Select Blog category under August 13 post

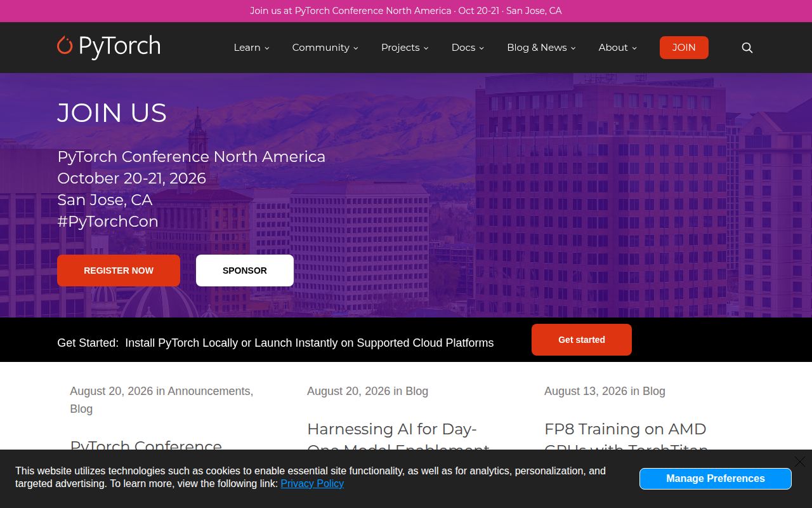point(653,391)
